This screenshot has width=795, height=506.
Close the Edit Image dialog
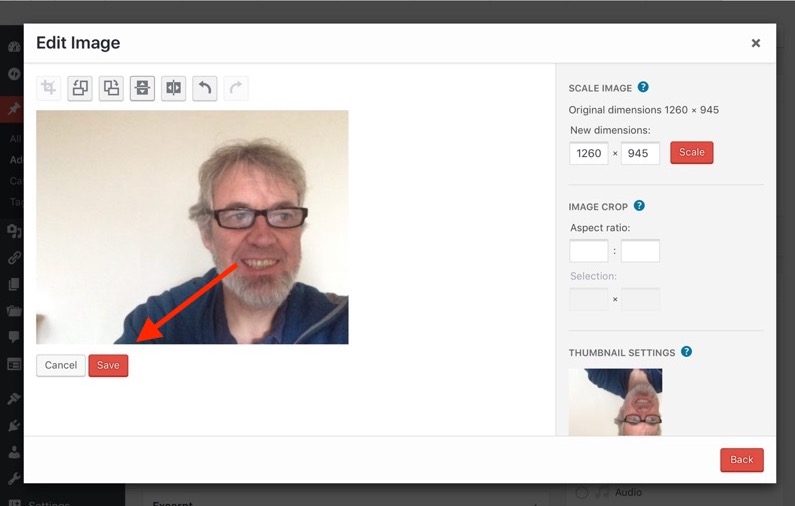click(755, 44)
